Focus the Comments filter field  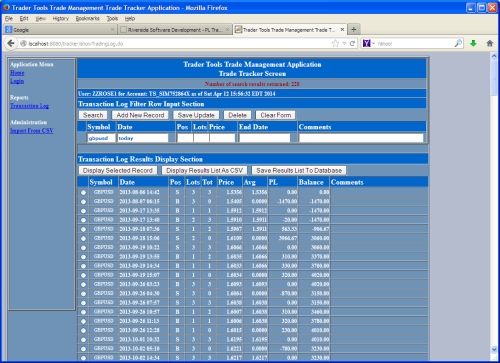[x=361, y=138]
